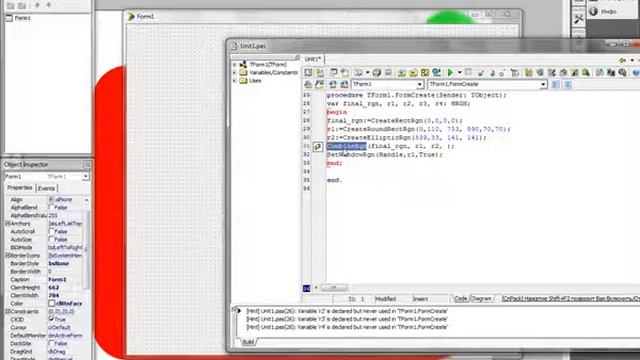The height and width of the screenshot is (360, 640).
Task: Select the Unit1* editor tab
Action: (x=313, y=59)
